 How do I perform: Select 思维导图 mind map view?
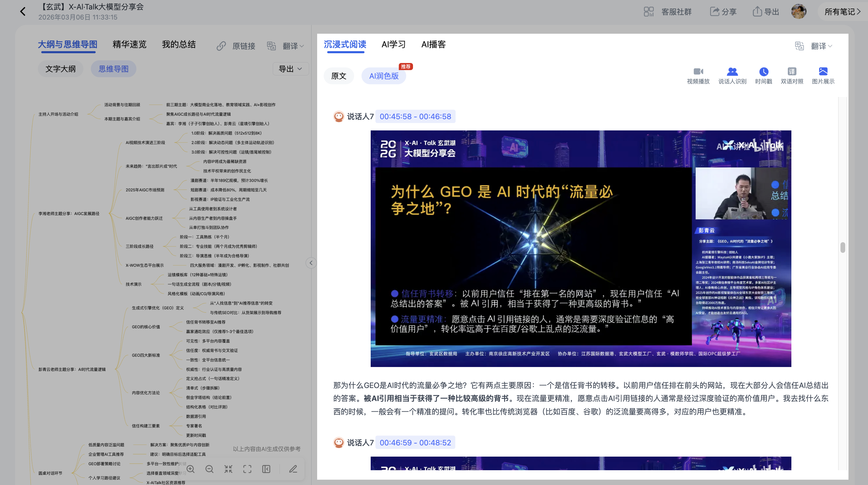point(114,69)
